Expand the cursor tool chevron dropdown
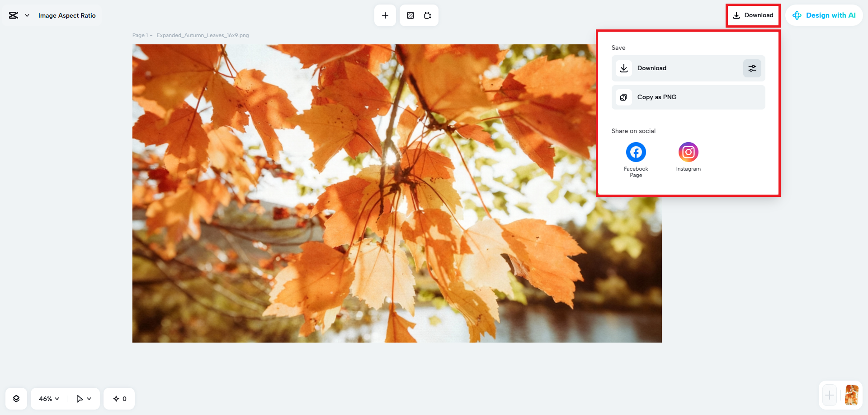The height and width of the screenshot is (415, 868). click(x=90, y=399)
